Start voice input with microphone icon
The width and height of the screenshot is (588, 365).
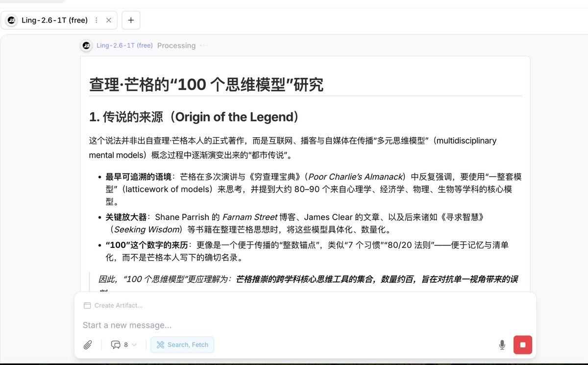pos(502,345)
